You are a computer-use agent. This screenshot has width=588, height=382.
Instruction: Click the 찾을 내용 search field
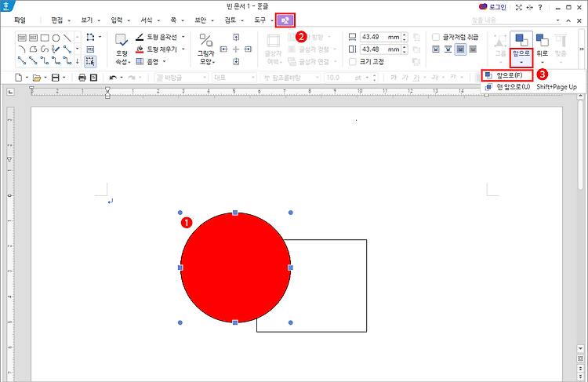point(516,20)
